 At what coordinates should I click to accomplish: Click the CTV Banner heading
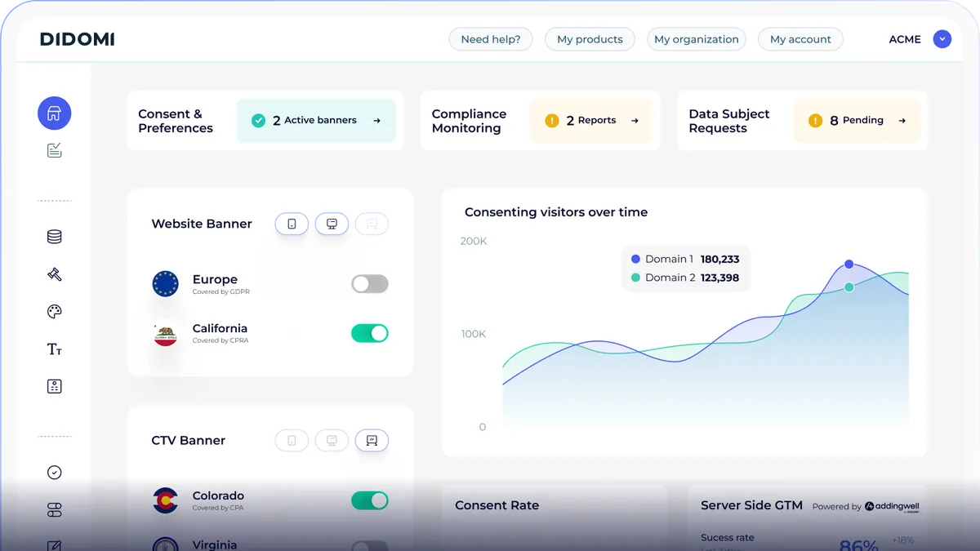coord(189,441)
